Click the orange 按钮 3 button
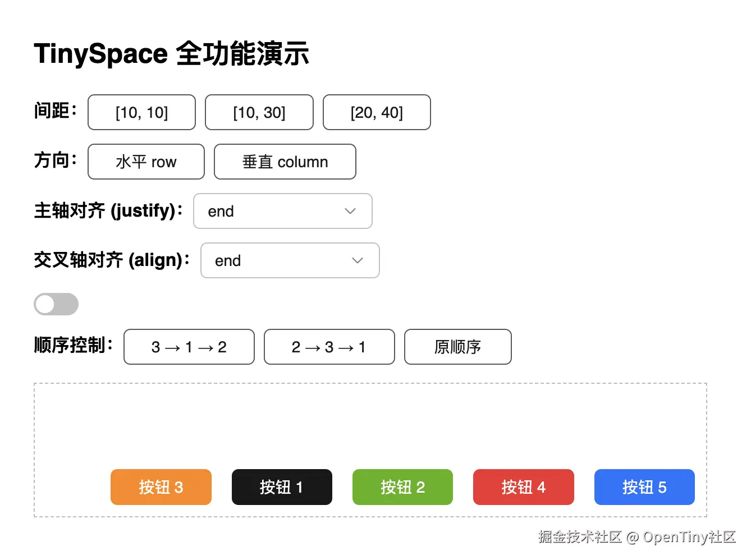This screenshot has width=751, height=560. [x=161, y=487]
